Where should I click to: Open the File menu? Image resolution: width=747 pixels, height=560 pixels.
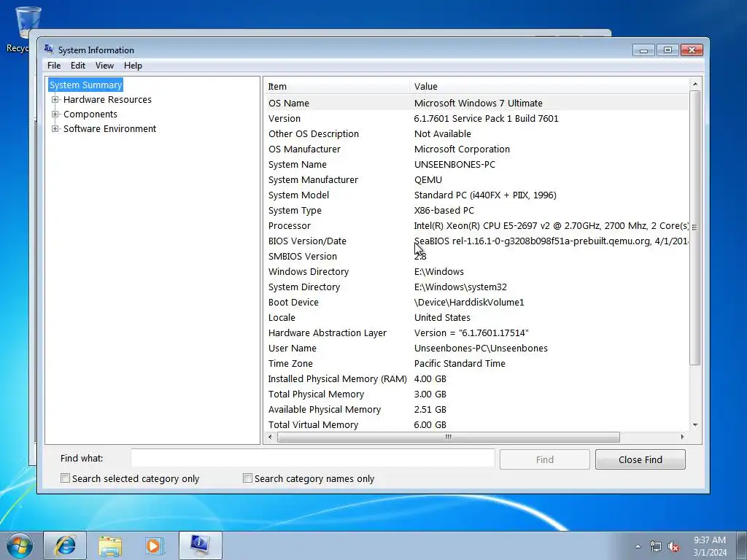click(x=54, y=66)
